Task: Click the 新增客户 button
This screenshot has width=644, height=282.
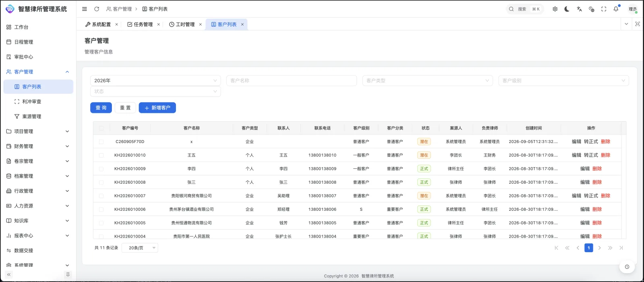Action: pyautogui.click(x=157, y=108)
